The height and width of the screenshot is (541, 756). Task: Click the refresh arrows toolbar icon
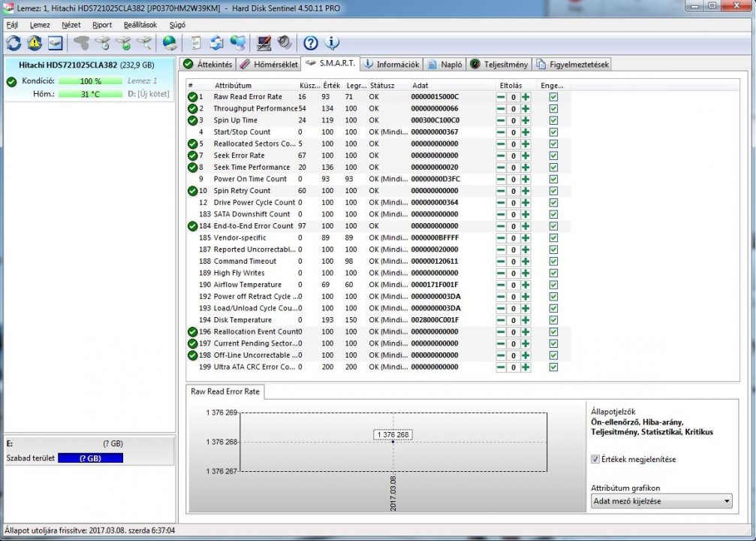tap(14, 44)
